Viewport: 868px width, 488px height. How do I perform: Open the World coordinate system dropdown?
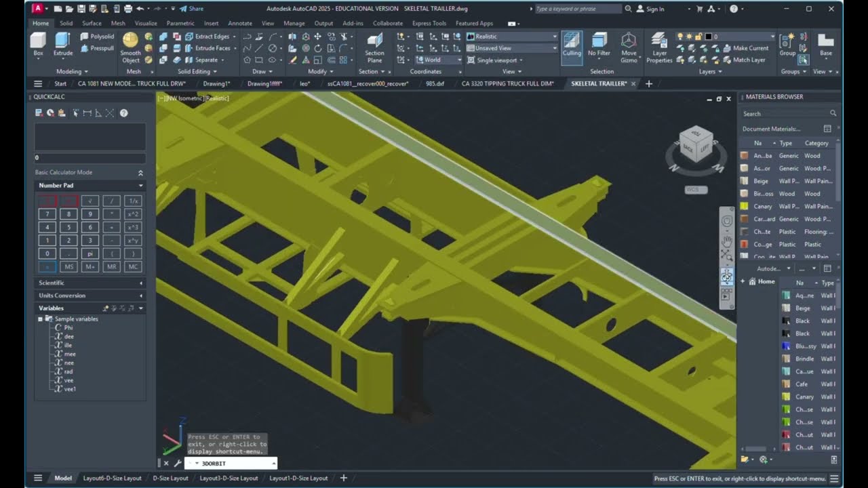pos(438,60)
